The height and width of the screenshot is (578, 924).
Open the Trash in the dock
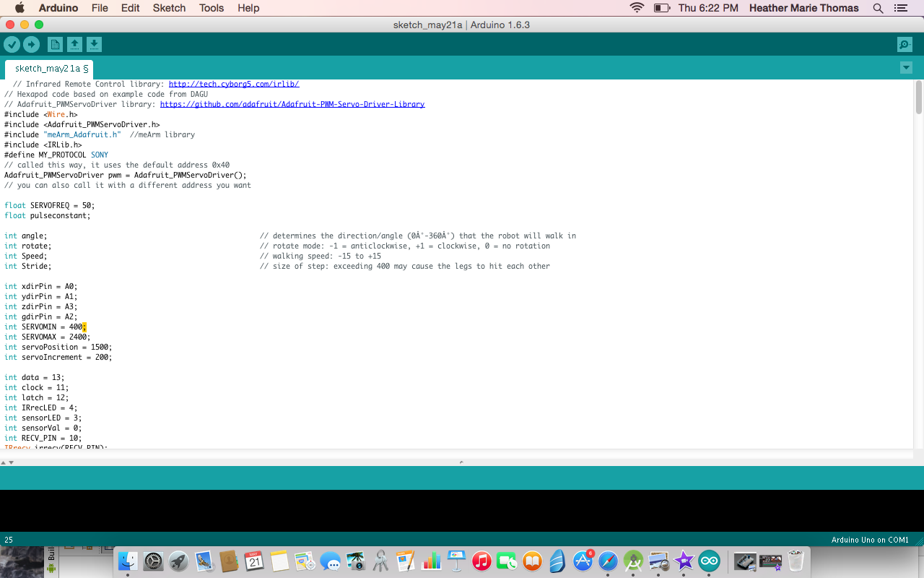point(796,561)
